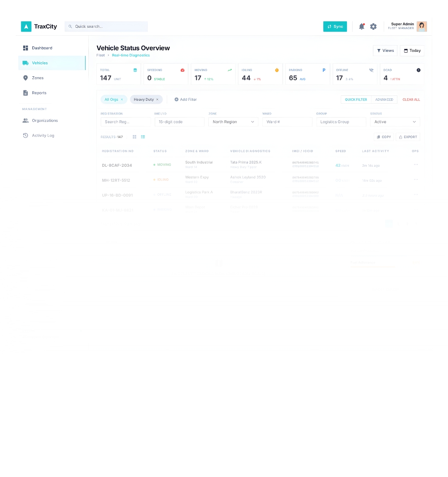Click the Idling timer icon
The width and height of the screenshot is (448, 477).
coord(277,70)
